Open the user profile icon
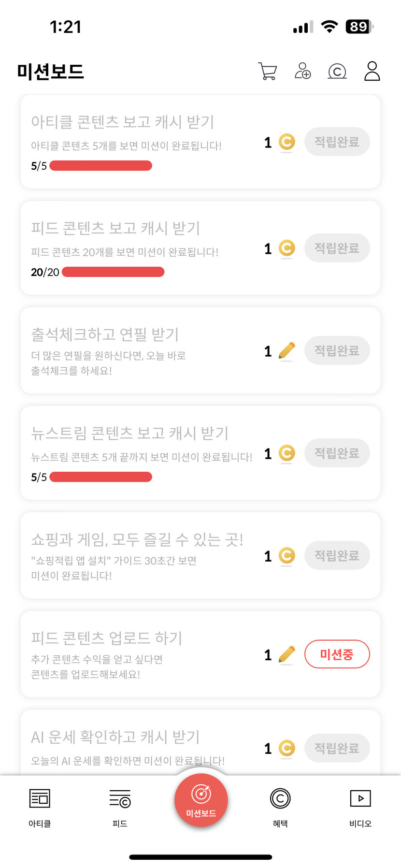The width and height of the screenshot is (401, 868). 372,72
